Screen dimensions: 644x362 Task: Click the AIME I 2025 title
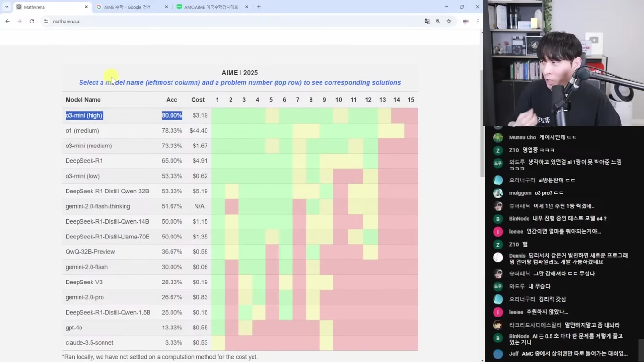[x=240, y=73]
